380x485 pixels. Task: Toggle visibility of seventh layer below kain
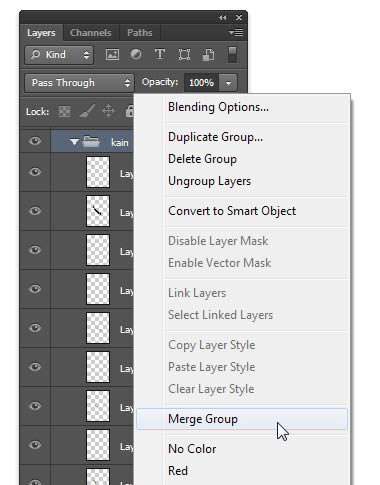tap(35, 406)
